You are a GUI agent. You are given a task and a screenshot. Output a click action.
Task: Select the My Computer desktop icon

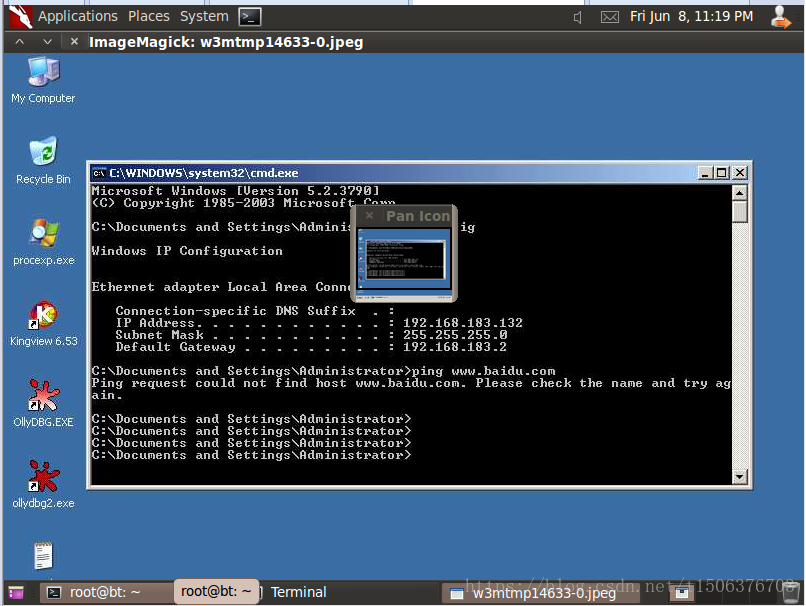(43, 80)
